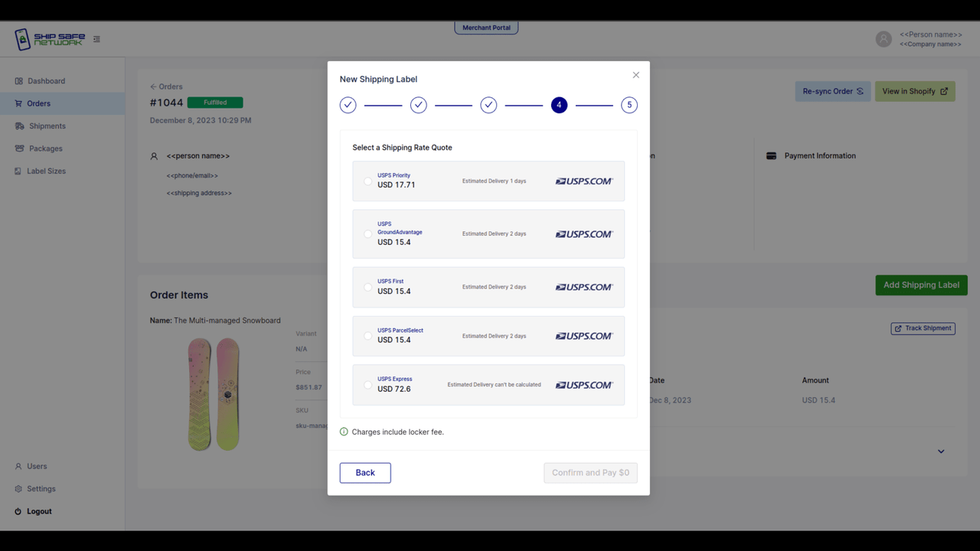Image resolution: width=980 pixels, height=551 pixels.
Task: Click the Users icon in sidebar
Action: click(18, 466)
